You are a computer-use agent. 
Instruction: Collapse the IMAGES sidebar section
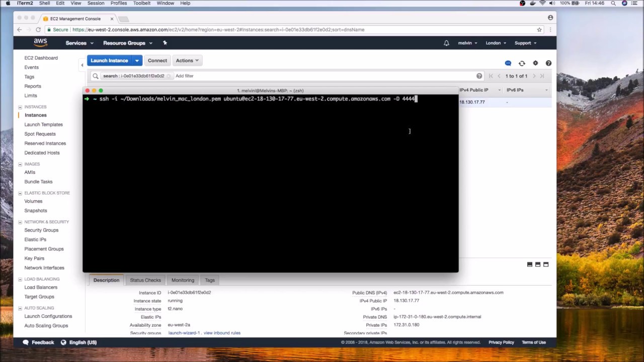20,164
